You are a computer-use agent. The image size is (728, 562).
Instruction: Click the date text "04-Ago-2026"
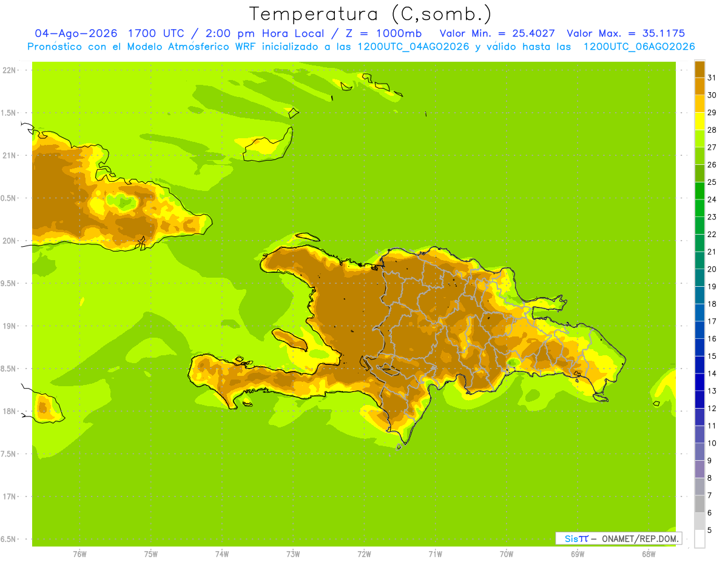point(76,33)
